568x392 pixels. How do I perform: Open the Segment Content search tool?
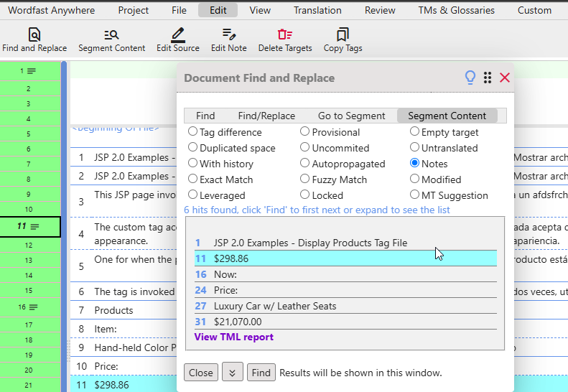tap(111, 40)
